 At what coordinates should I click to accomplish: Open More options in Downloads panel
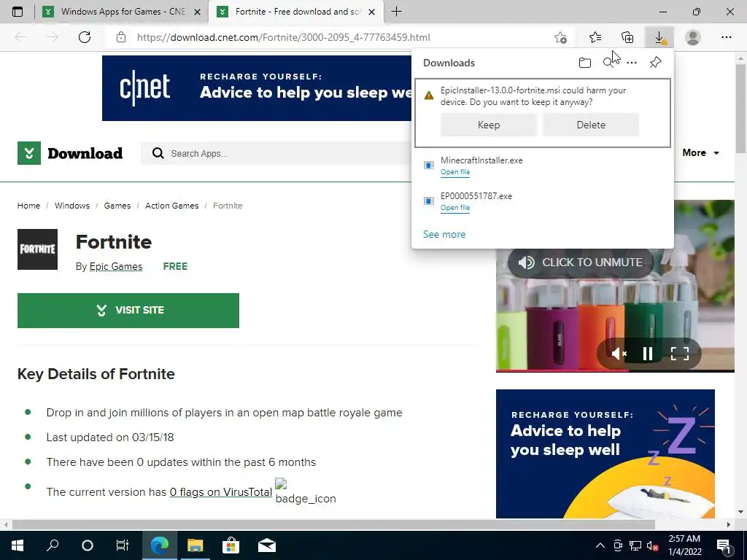click(632, 63)
